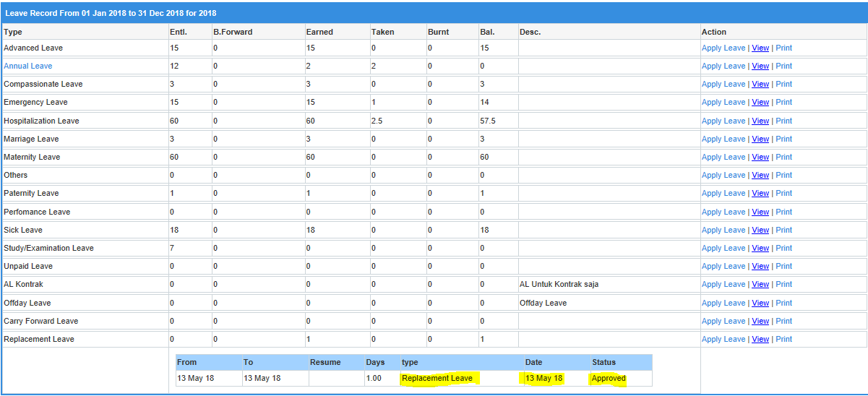The height and width of the screenshot is (396, 868).
Task: View Emergency Leave entries
Action: click(760, 102)
